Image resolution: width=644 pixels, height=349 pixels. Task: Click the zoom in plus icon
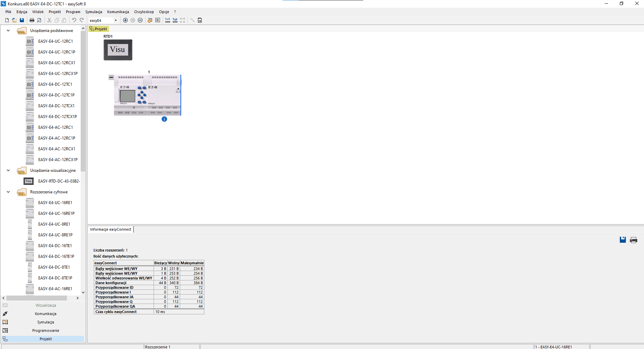tap(125, 20)
